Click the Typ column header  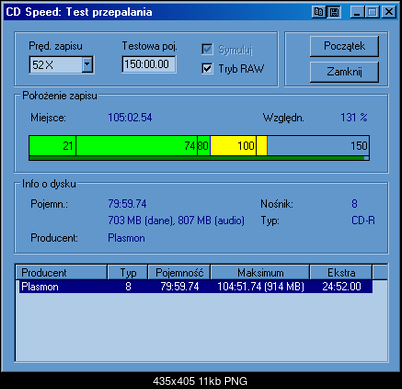click(128, 273)
